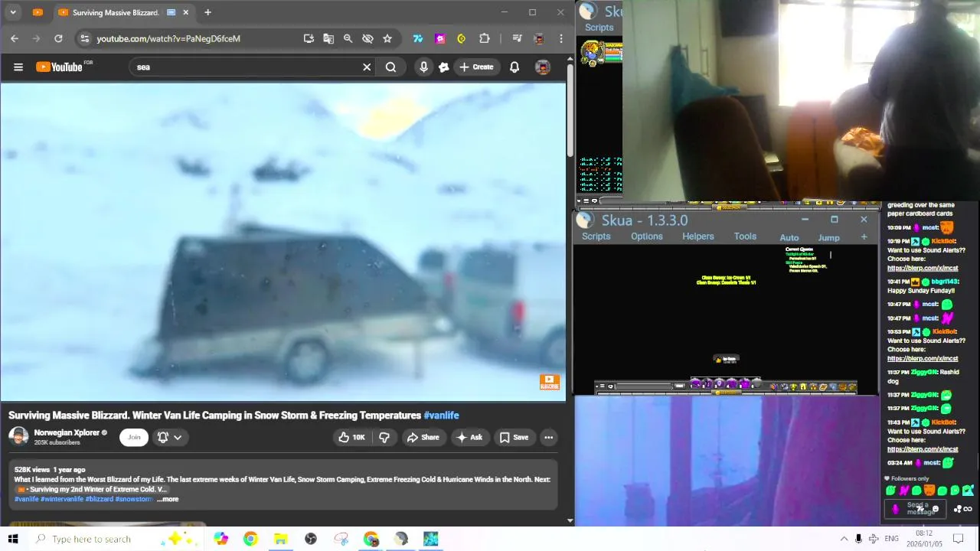Open the blerp.com link in latest KickBot message
Screen dimensions: 980x551
923,449
